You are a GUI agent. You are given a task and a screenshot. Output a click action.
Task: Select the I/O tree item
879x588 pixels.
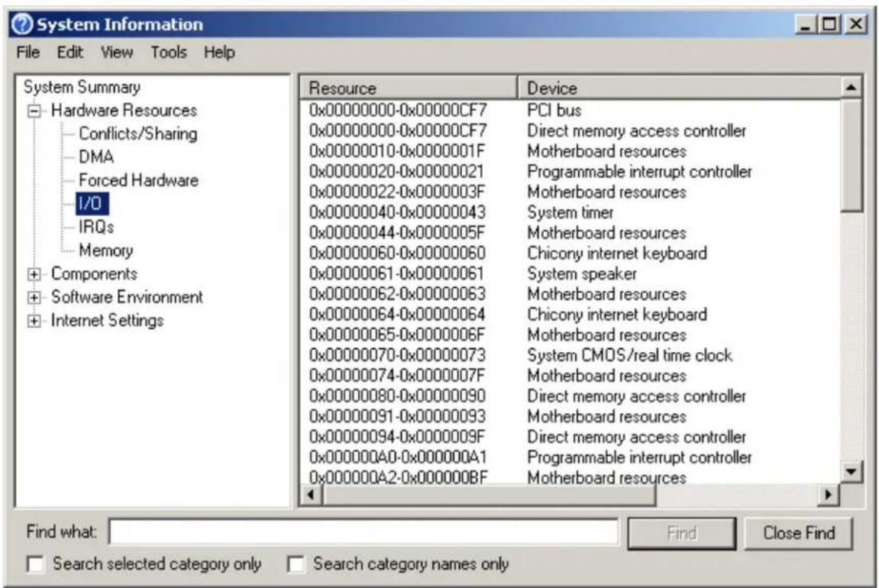pos(92,203)
